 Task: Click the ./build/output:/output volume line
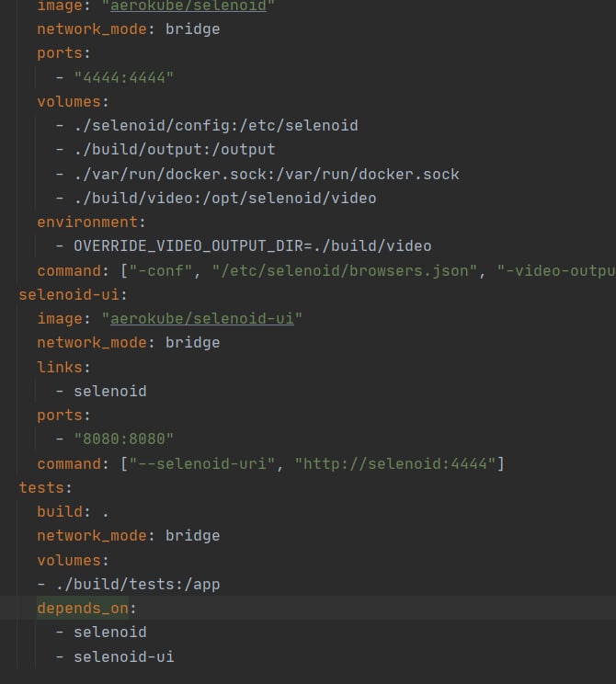pyautogui.click(x=175, y=150)
